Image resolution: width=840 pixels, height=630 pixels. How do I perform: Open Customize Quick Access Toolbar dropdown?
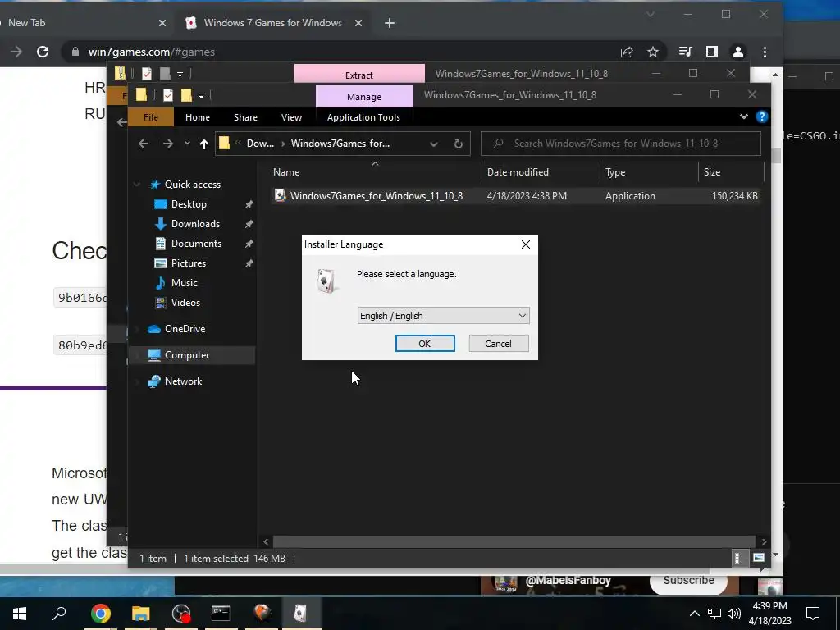click(202, 96)
